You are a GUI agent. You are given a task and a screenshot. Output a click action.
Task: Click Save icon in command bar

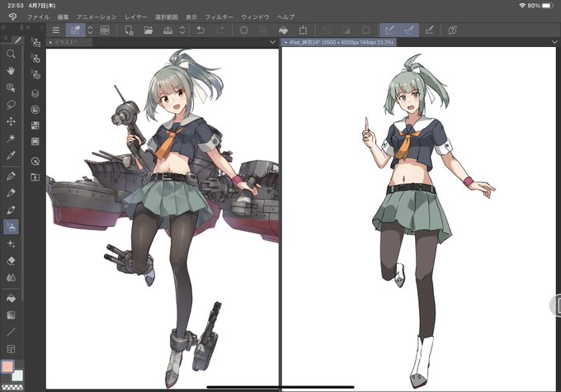point(167,30)
